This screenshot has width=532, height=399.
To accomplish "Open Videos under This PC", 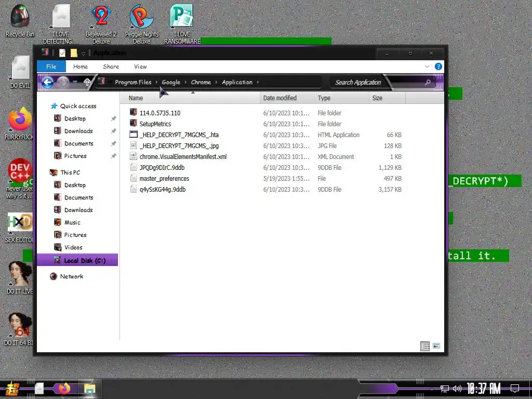I will [x=73, y=247].
